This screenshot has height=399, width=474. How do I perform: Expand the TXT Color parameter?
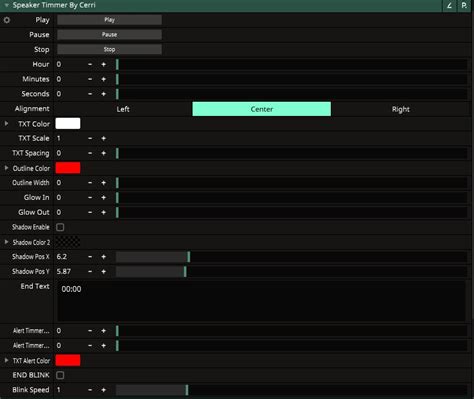tap(6, 124)
